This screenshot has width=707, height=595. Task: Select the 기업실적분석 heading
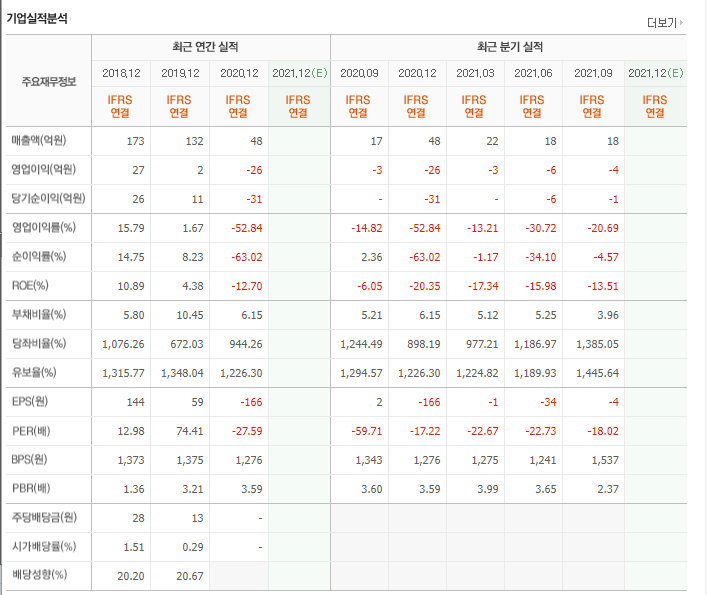pos(37,18)
